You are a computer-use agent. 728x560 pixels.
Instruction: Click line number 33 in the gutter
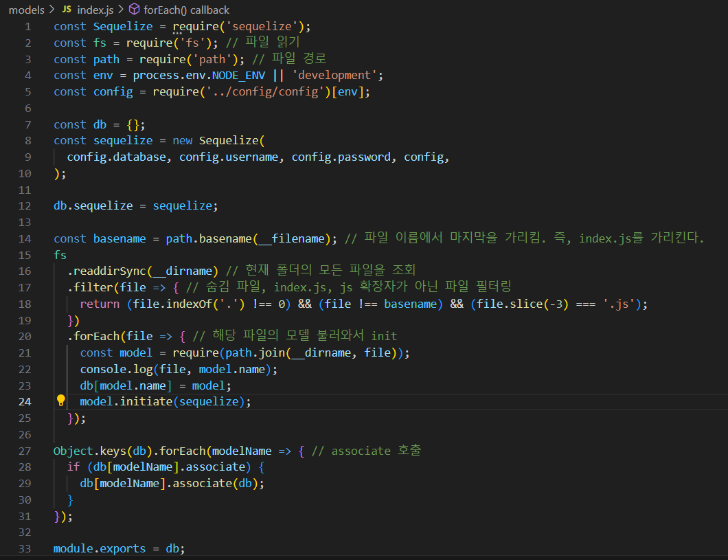[x=25, y=548]
